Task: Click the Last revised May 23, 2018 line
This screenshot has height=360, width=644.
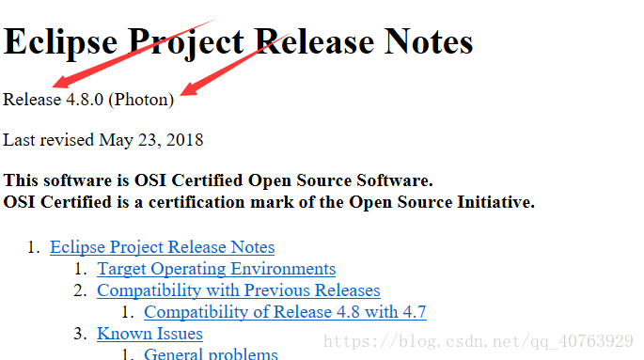Action: (103, 140)
